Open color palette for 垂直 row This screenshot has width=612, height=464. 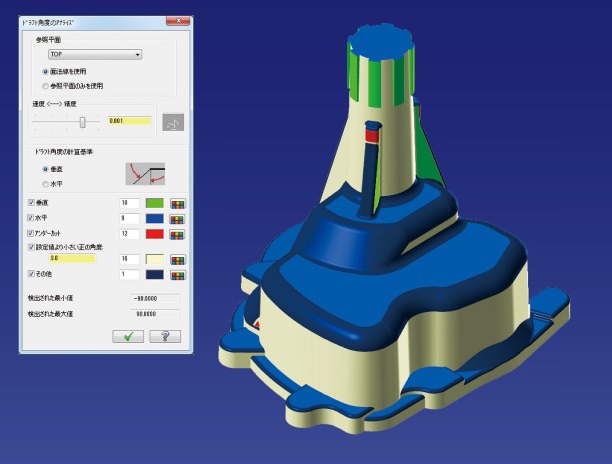(x=179, y=204)
